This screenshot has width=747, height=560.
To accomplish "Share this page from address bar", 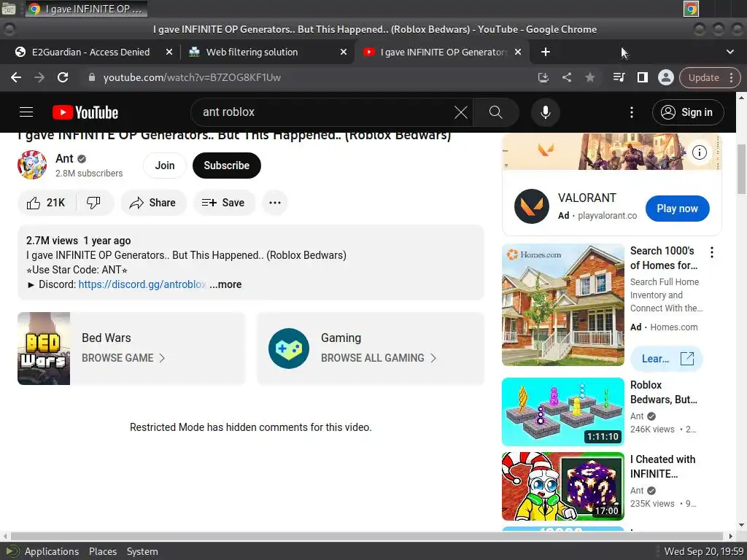I will (x=566, y=77).
